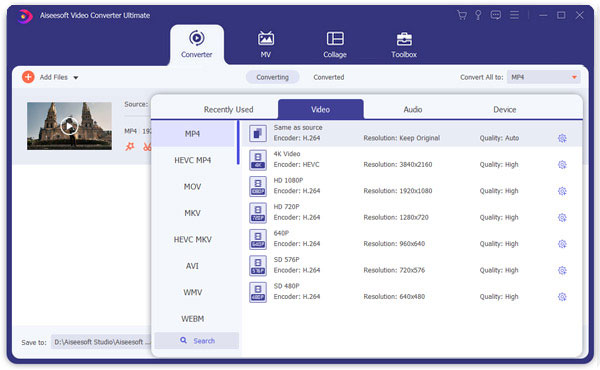
Task: Expand the Add Files dropdown arrow
Action: click(x=76, y=78)
